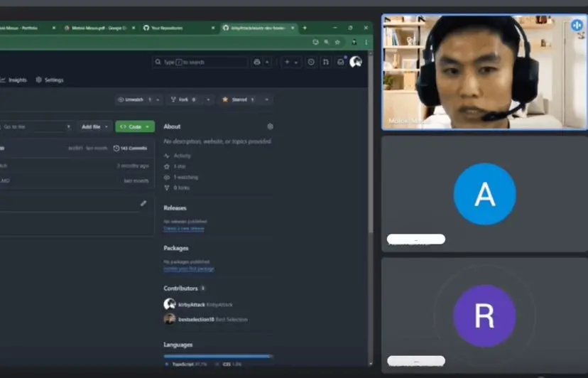588x378 pixels.
Task: Click the About section gear icon
Action: 270,126
